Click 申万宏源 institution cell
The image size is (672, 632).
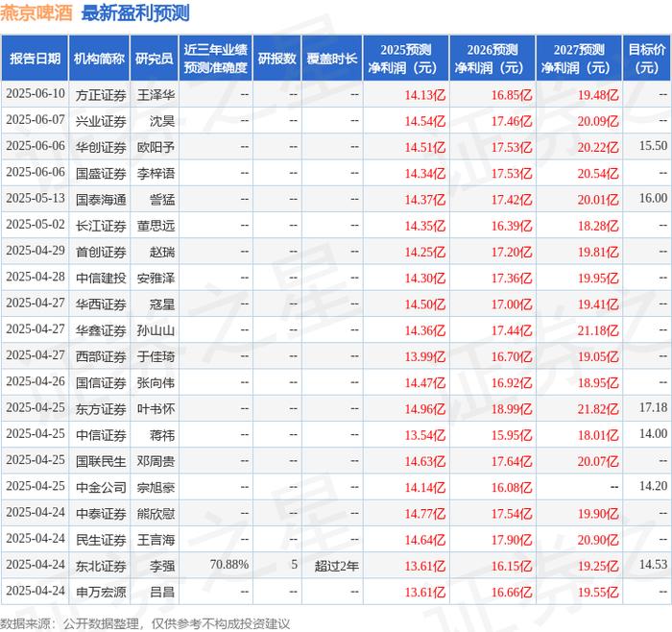(101, 592)
